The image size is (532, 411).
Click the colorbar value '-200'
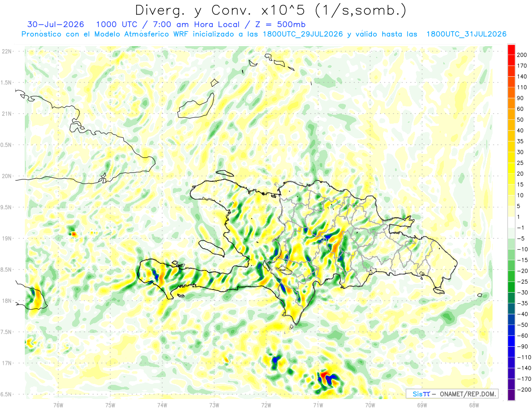tap(524, 389)
